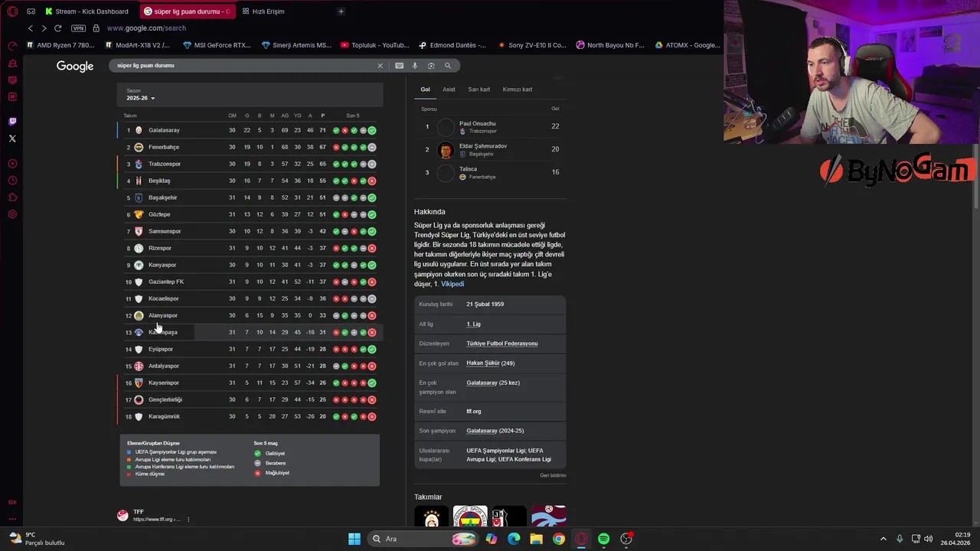980x551 pixels.
Task: Switch to the Stream - Kick Dashboard tab
Action: click(x=87, y=11)
